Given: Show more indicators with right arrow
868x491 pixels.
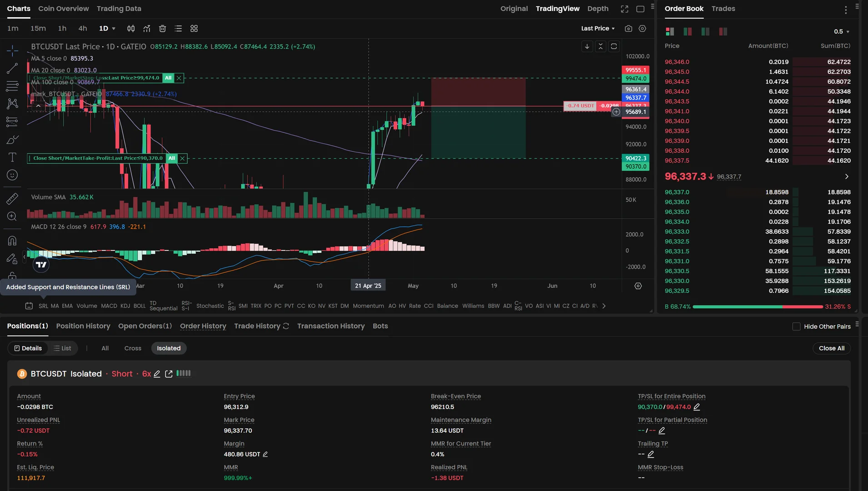Looking at the screenshot, I should point(604,306).
